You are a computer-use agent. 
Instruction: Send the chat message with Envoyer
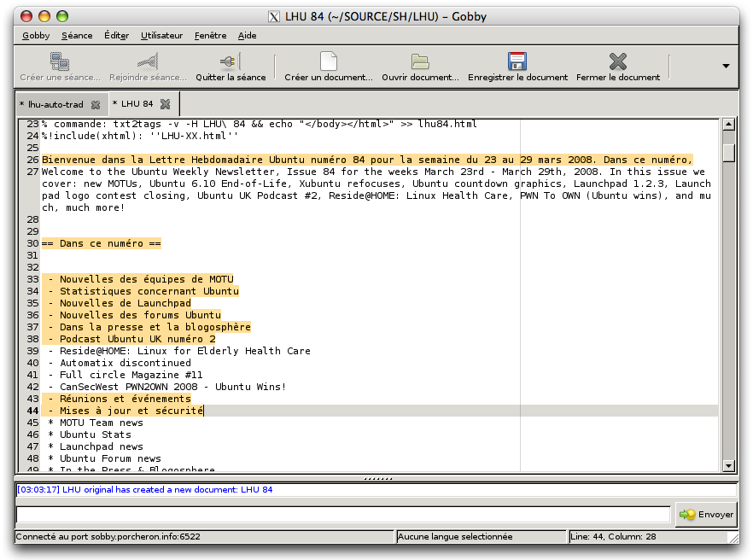pos(706,515)
